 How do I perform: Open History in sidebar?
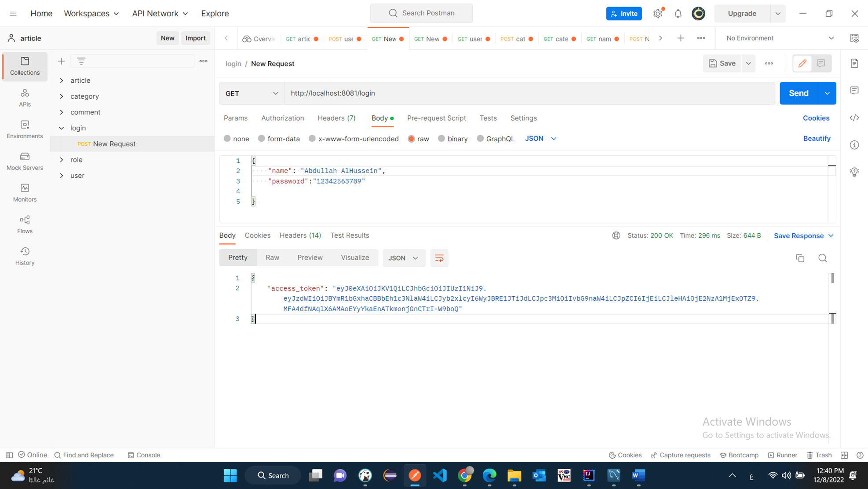(x=25, y=256)
